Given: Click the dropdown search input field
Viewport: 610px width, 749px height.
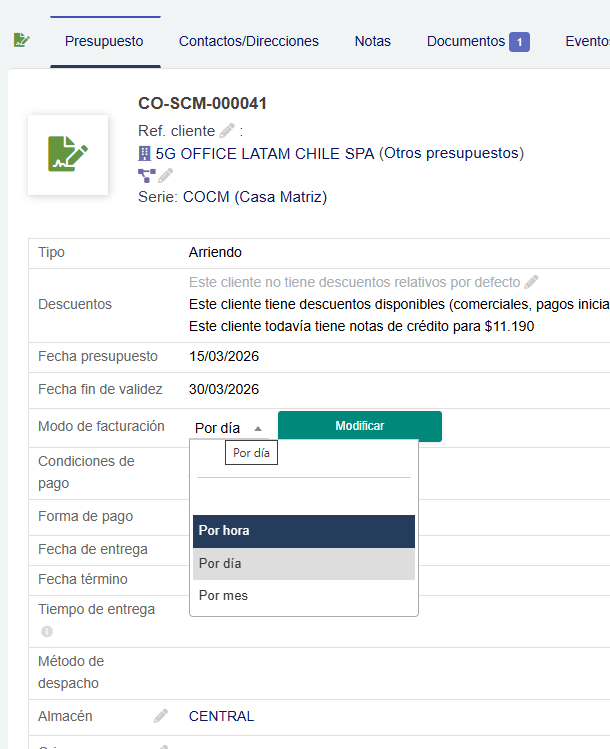Looking at the screenshot, I should pyautogui.click(x=304, y=463).
